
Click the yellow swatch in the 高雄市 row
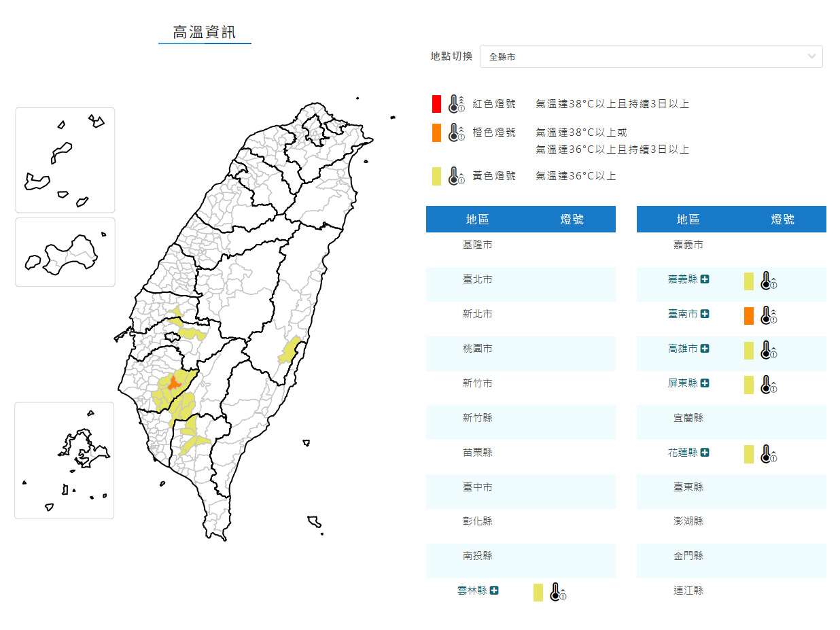coord(749,350)
